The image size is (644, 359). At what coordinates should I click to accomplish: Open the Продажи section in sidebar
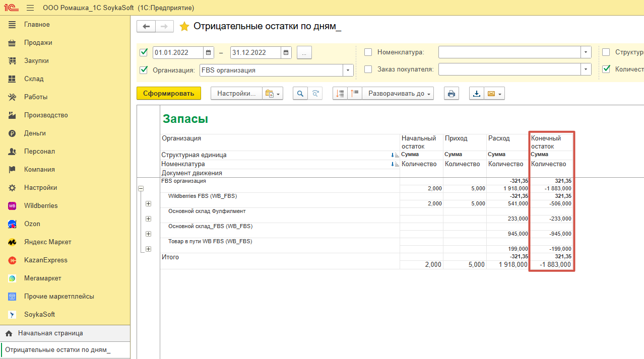click(38, 43)
